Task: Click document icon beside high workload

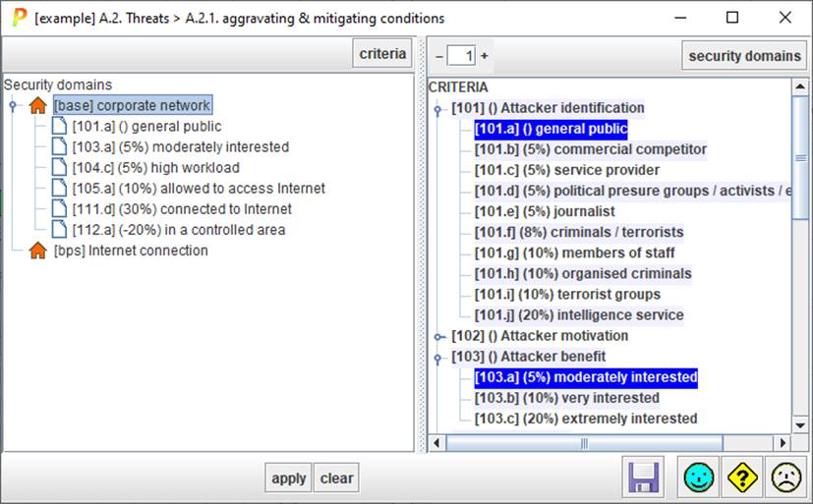Action: 59,168
